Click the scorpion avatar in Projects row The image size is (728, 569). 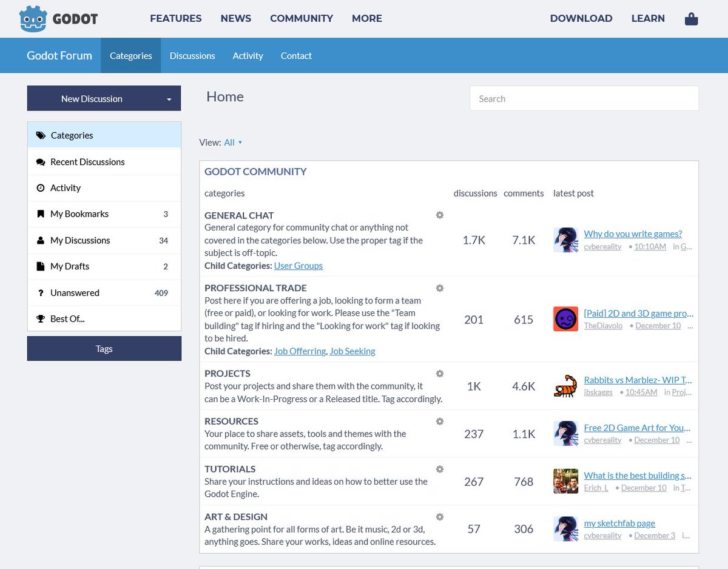[x=565, y=386]
